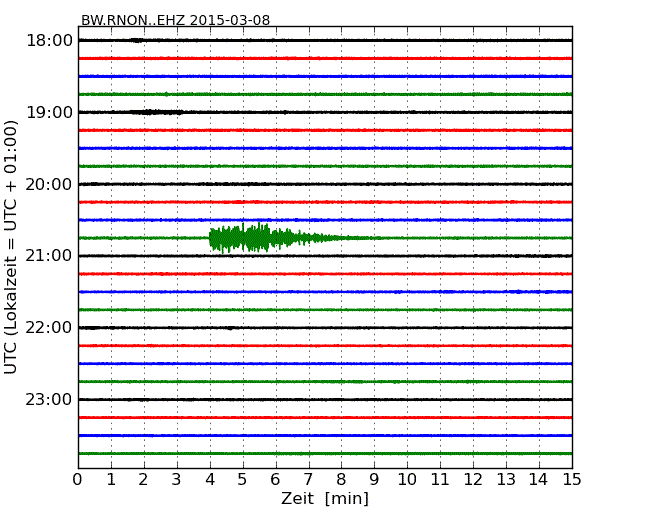This screenshot has height=520, width=650.
Task: Click the x-axis tick label 2
Action: pyautogui.click(x=143, y=480)
